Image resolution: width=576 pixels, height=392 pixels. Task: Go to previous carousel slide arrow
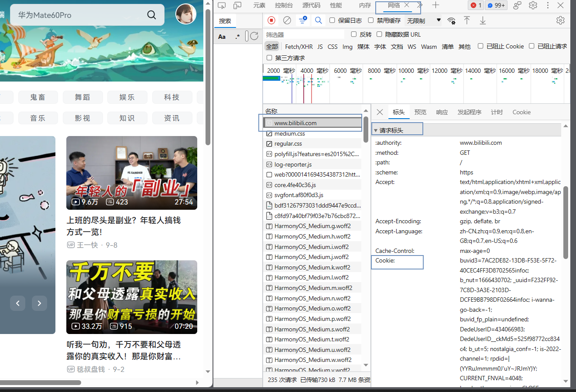click(17, 303)
